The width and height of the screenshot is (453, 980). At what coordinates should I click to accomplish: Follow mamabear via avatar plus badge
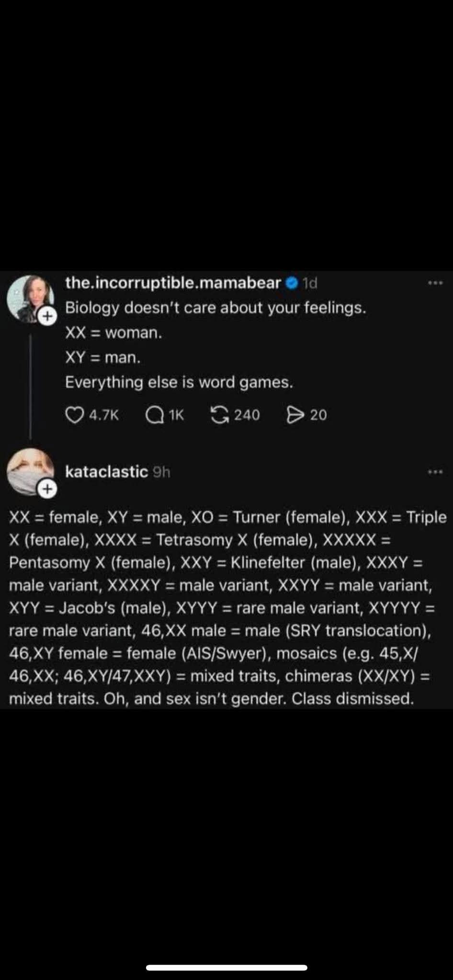point(47,316)
